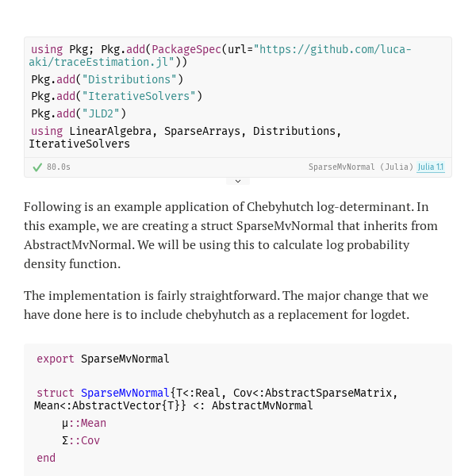476x476 pixels.
Task: Place cursor in the Pkg.add("JLD2") line
Action: click(x=79, y=113)
